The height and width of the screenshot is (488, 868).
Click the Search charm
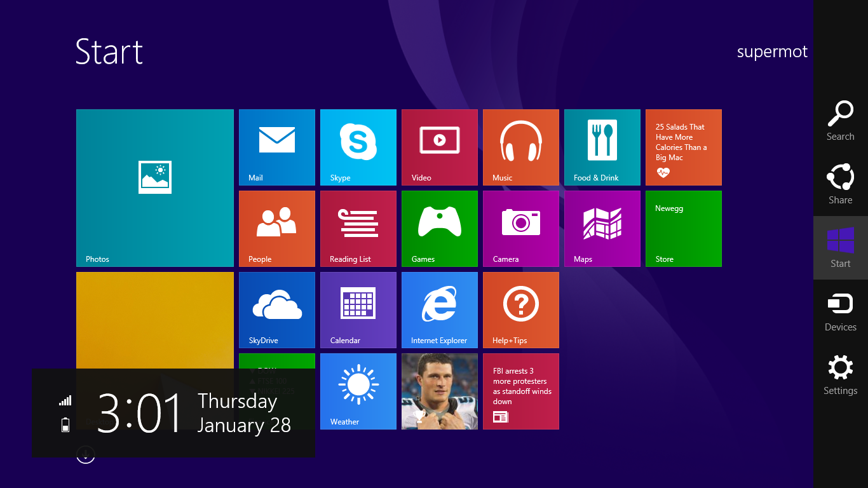[840, 121]
